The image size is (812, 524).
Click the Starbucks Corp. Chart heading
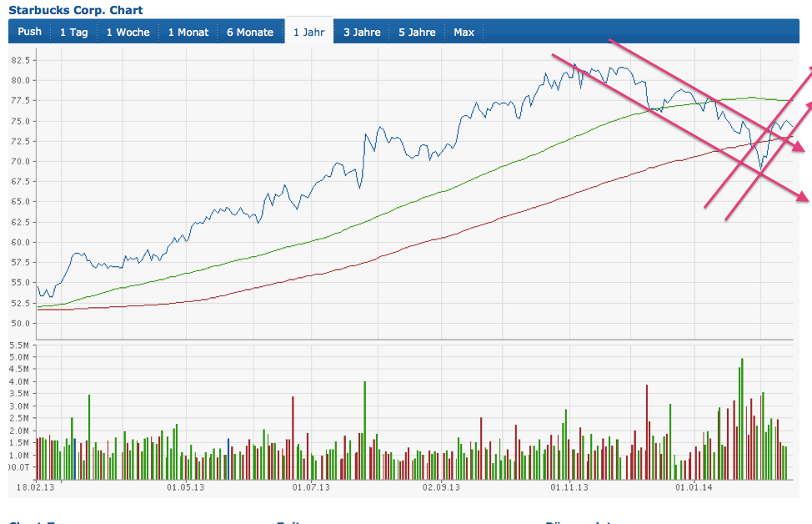pyautogui.click(x=75, y=11)
